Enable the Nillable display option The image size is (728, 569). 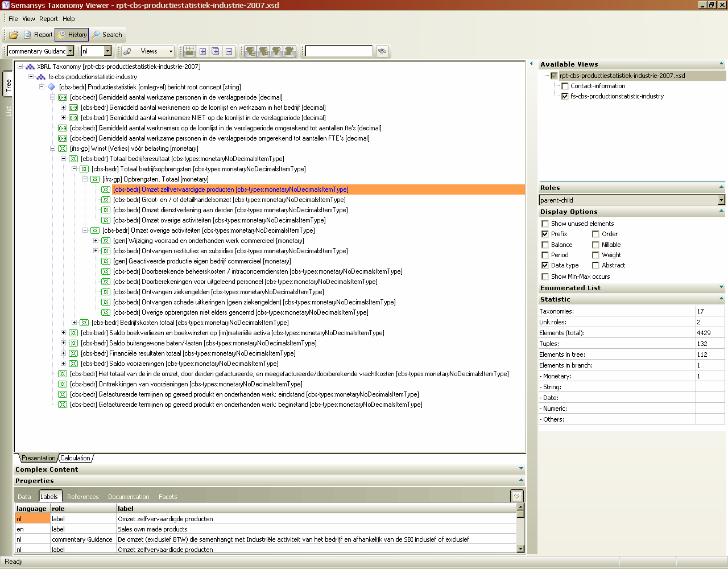click(595, 245)
